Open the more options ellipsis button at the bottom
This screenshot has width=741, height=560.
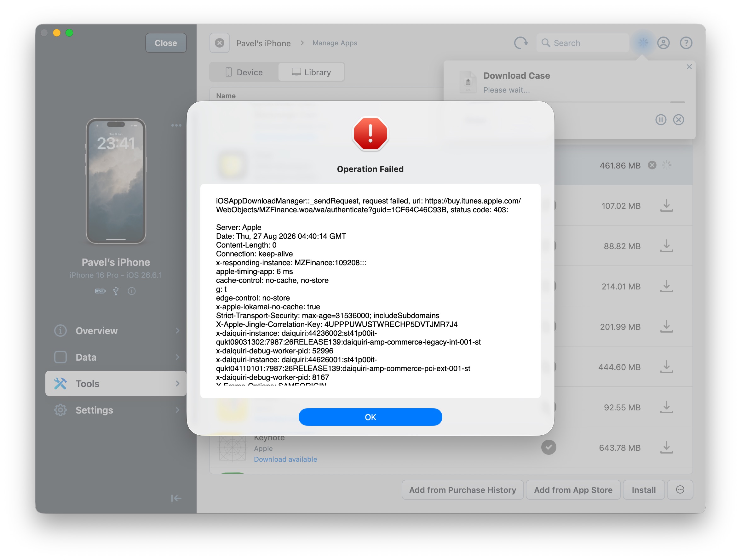[680, 490]
